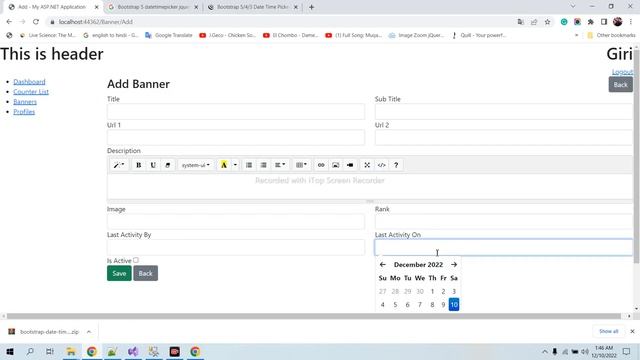
Task: Switch to code view in the editor
Action: (x=381, y=165)
